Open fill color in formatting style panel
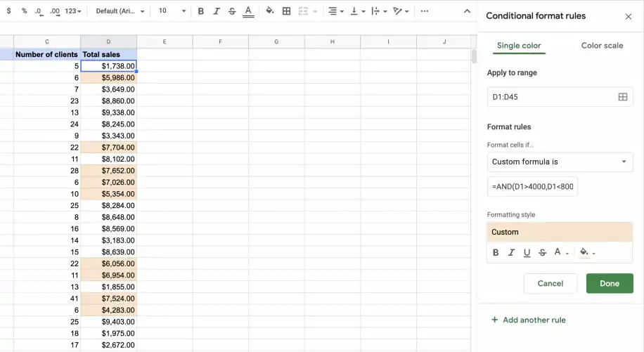Screen dimensions: 644x352 click(587, 252)
